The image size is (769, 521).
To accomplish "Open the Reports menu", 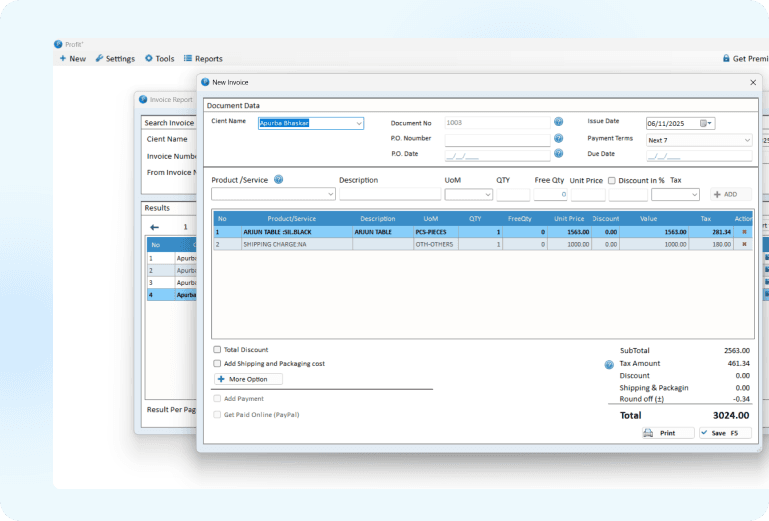I will 203,58.
